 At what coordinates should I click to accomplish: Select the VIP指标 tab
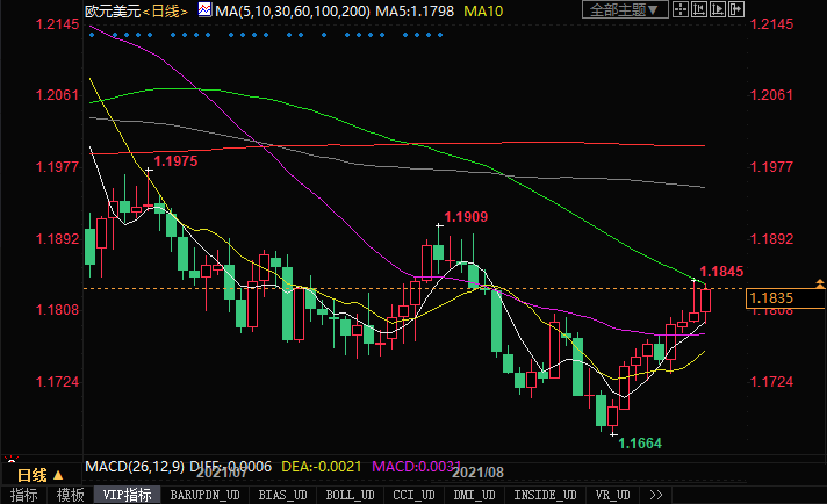[x=127, y=495]
